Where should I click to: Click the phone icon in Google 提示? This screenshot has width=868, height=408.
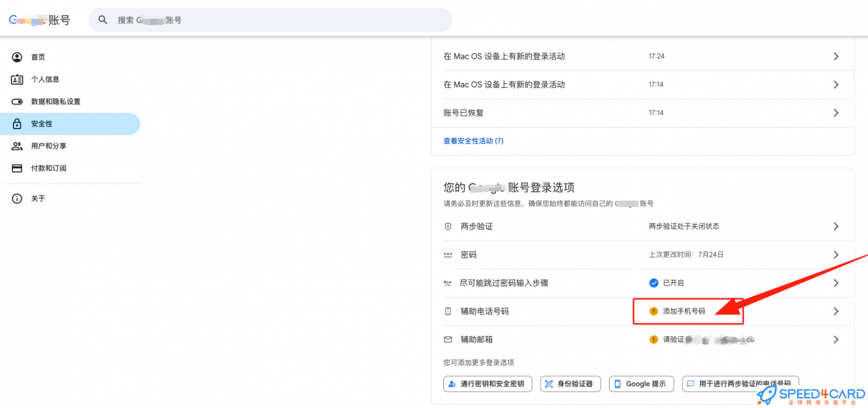pyautogui.click(x=617, y=384)
